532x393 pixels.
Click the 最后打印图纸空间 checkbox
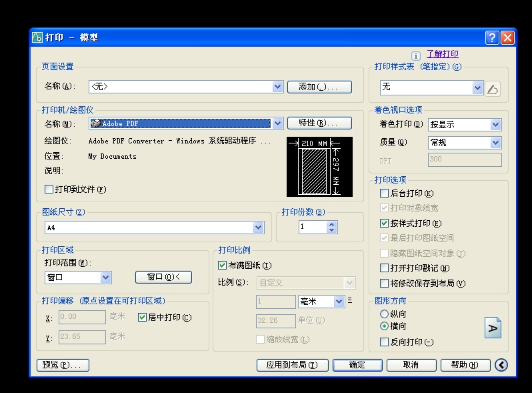click(x=384, y=238)
